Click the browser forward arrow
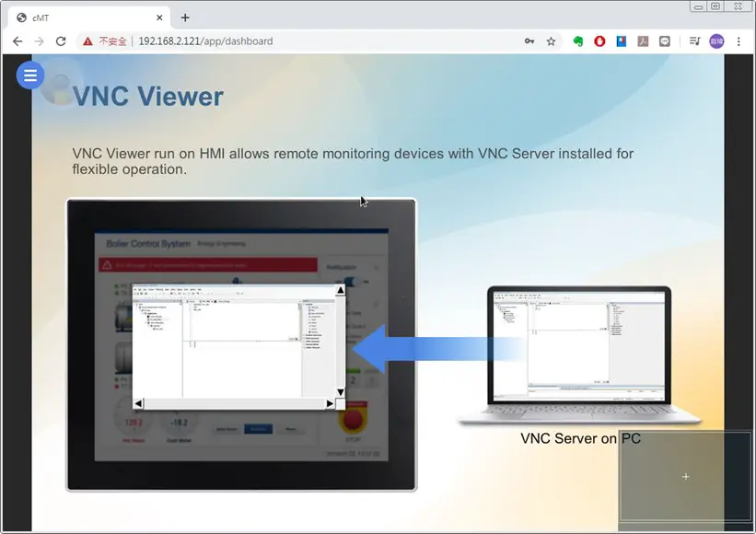This screenshot has height=534, width=756. [39, 41]
